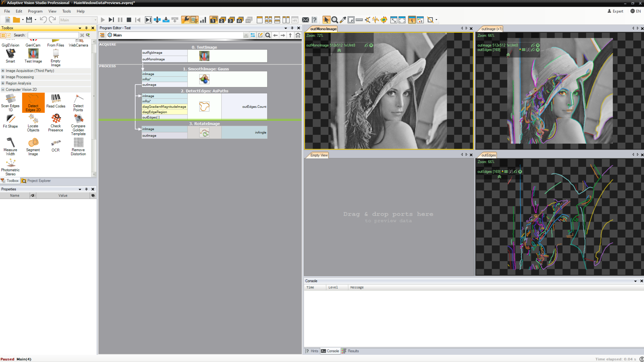Image resolution: width=644 pixels, height=362 pixels.
Task: Select the Detect Edges 2D tool
Action: (x=33, y=102)
